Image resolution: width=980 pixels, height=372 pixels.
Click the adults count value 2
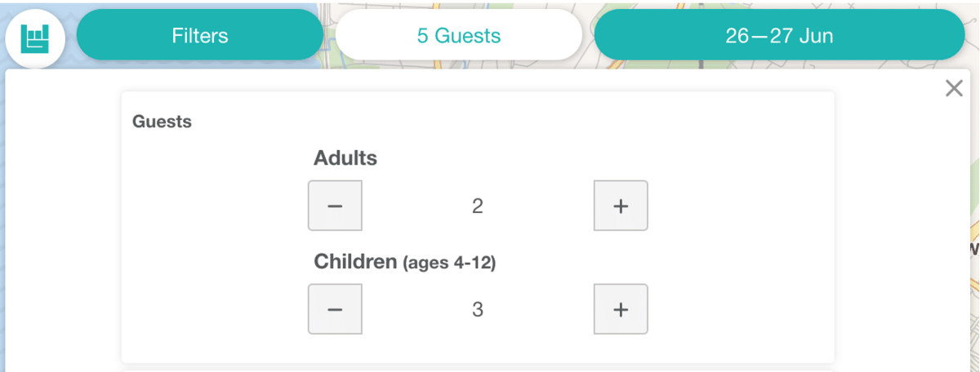coord(478,206)
